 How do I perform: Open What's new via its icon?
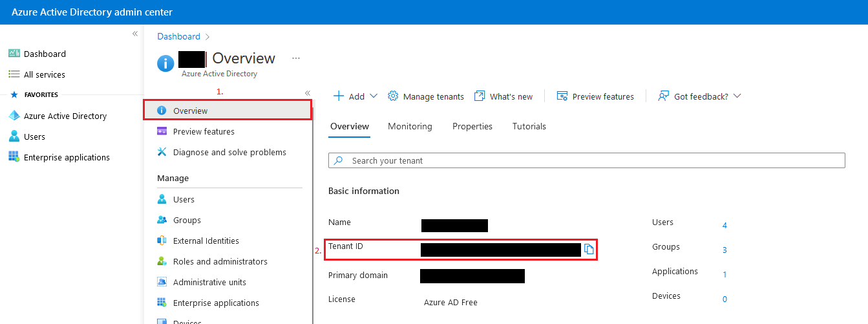click(x=480, y=96)
